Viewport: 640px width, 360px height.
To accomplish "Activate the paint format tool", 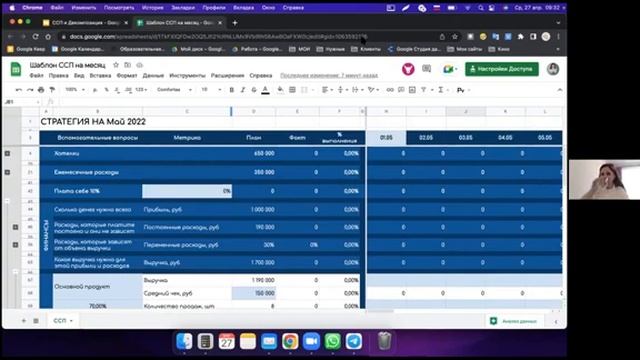I will (52, 90).
